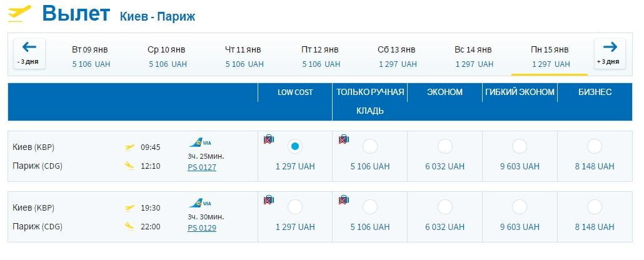
Task: Advance 3 days with right arrow
Action: coord(610,53)
